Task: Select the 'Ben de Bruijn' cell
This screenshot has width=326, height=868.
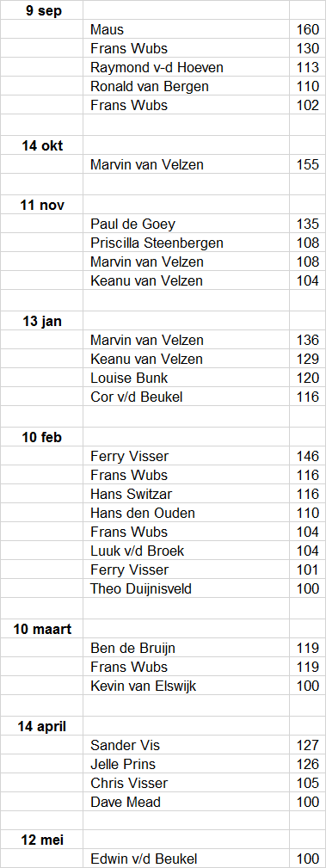Action: [x=186, y=648]
